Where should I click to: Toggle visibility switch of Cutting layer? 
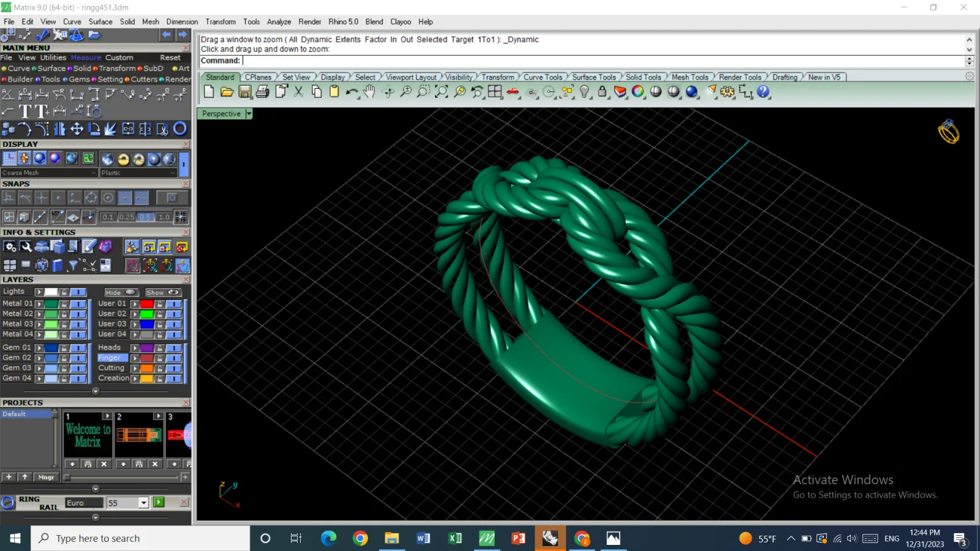tap(174, 368)
